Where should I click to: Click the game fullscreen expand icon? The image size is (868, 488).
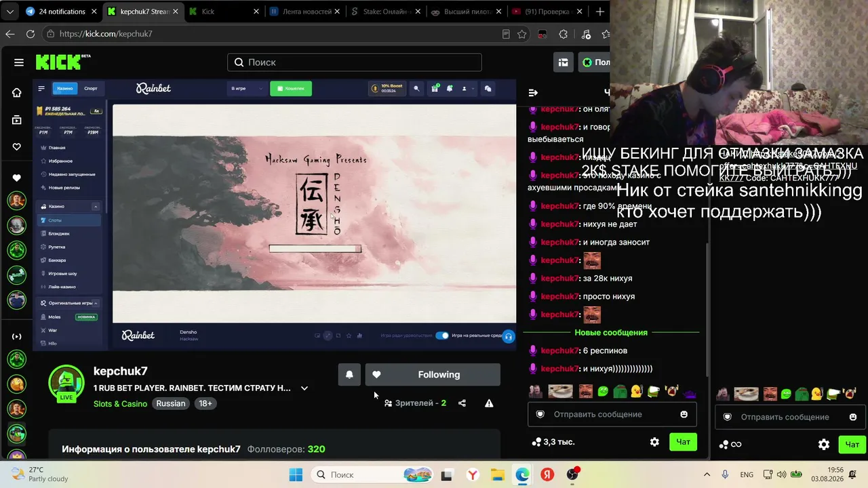coord(328,335)
